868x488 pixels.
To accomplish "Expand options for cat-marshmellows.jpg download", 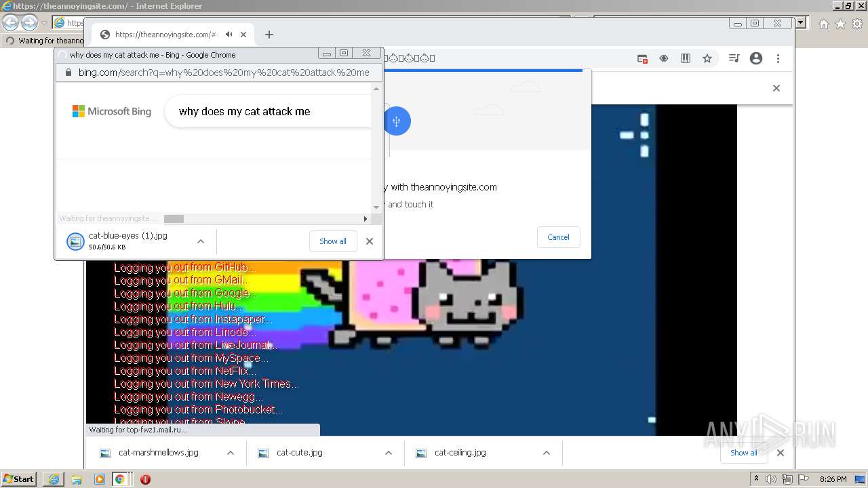I will point(231,453).
